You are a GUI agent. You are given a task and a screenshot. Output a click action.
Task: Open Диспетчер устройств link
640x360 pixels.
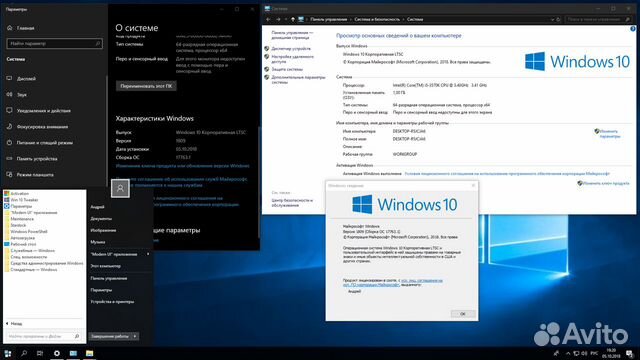point(291,49)
